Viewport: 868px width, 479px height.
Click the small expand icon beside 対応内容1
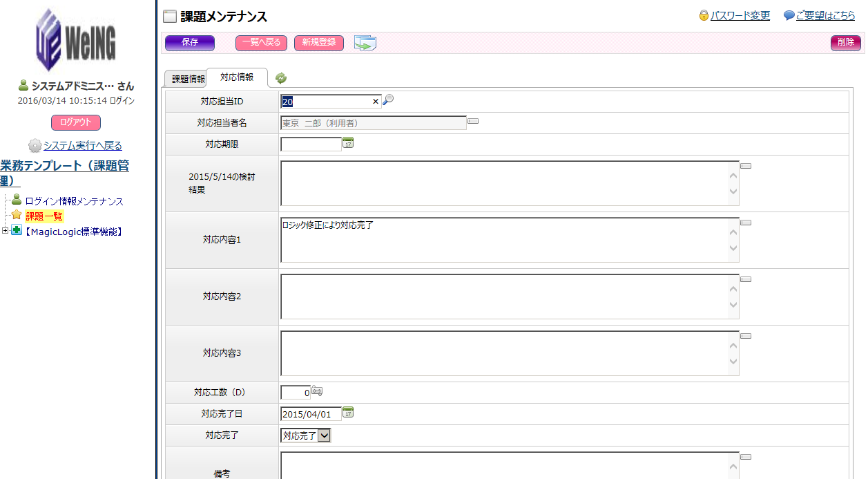(x=746, y=223)
